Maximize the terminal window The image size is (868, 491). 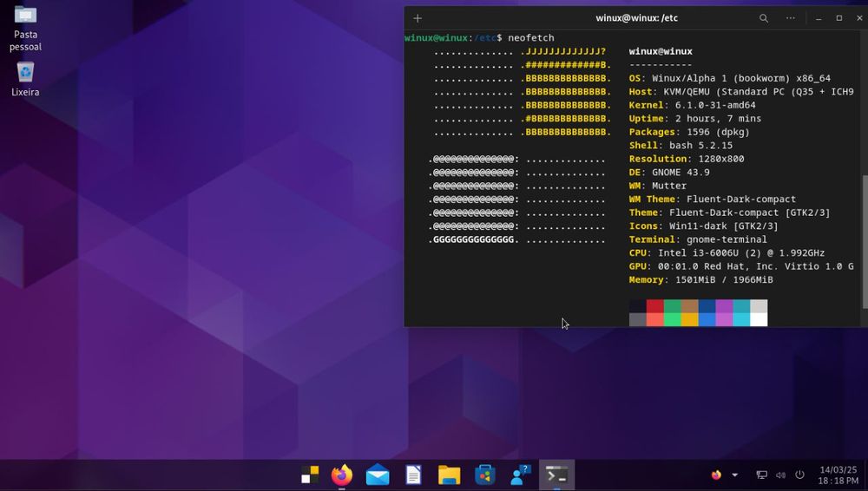coord(839,18)
